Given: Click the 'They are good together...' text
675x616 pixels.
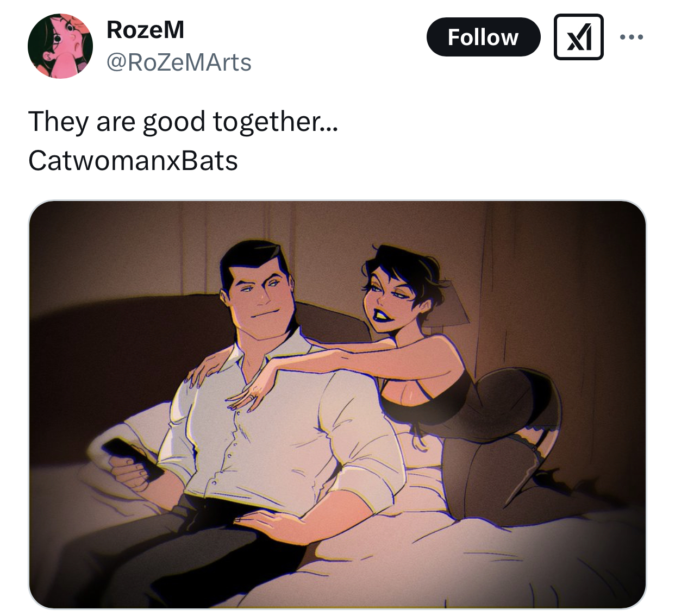Looking at the screenshot, I should click(x=183, y=122).
